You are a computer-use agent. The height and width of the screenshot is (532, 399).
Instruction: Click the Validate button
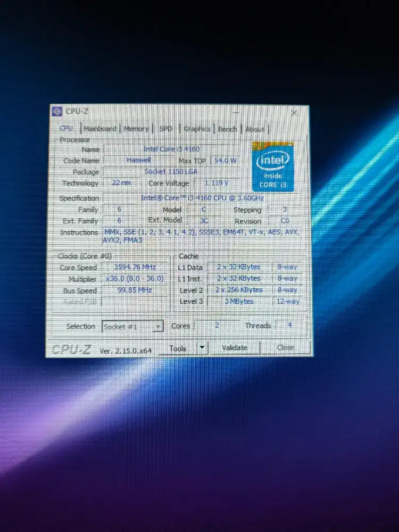coord(235,348)
